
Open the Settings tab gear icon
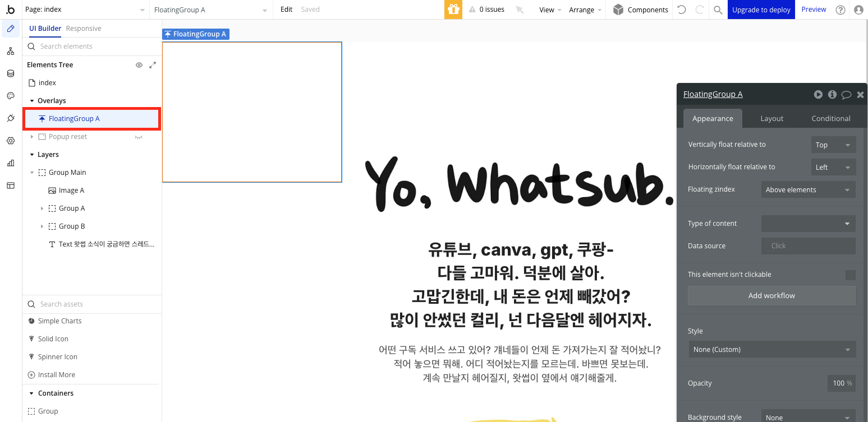pyautogui.click(x=11, y=141)
